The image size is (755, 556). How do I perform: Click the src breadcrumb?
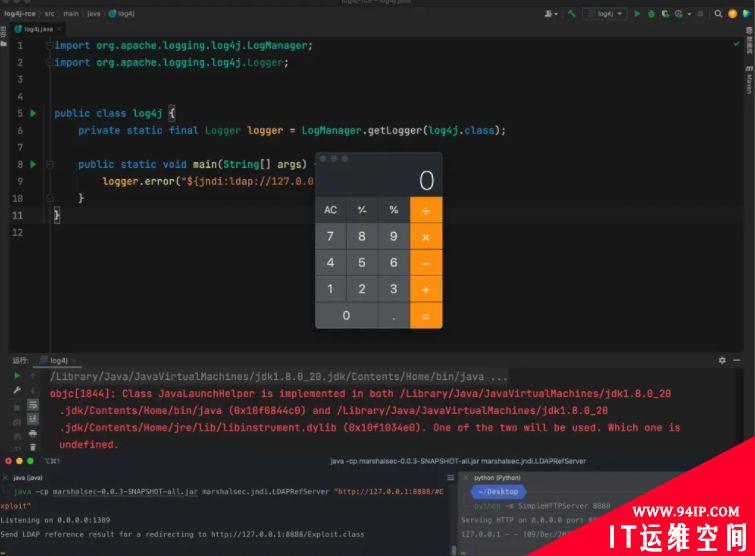point(50,13)
